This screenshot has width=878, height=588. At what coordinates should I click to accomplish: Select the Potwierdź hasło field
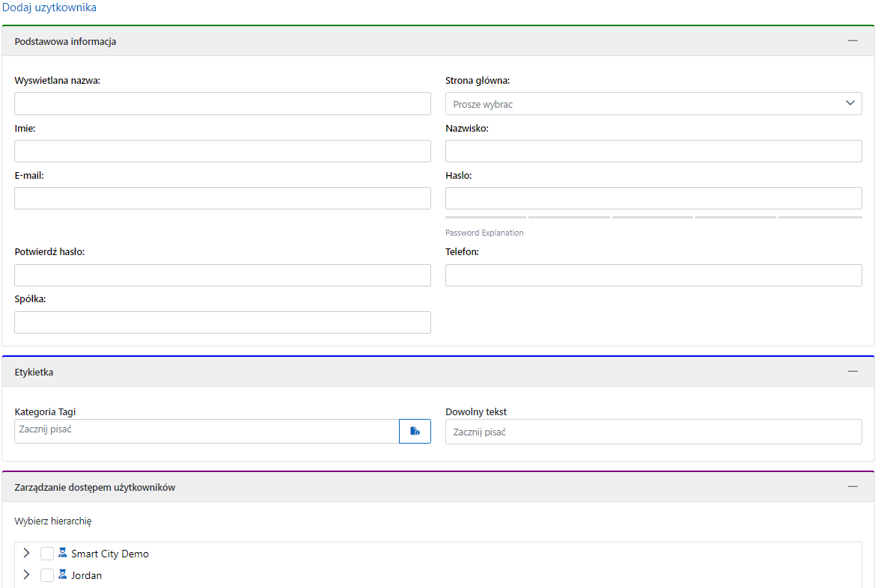click(x=222, y=275)
